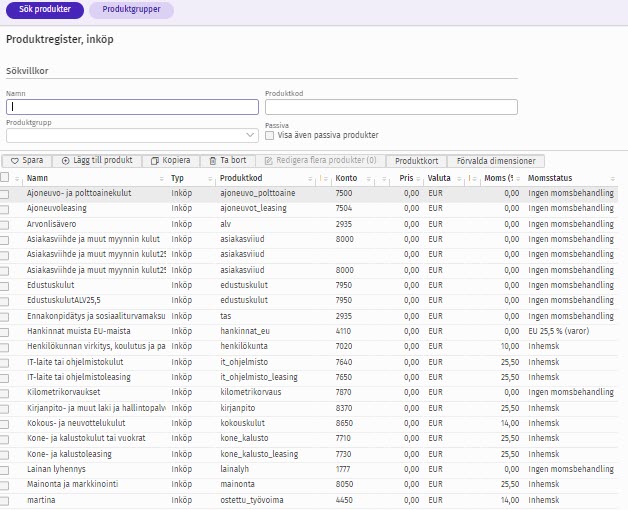Screen dimensions: 628x510
Task: Click the Spara heart icon
Action: point(15,161)
